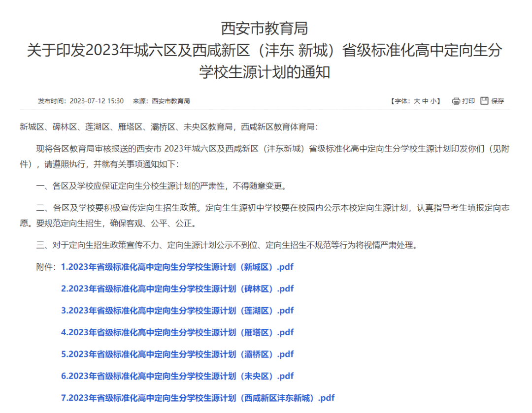532x413 pixels.
Task: Click paragraph 三 about 视情严肃处理
Action: 228,245
